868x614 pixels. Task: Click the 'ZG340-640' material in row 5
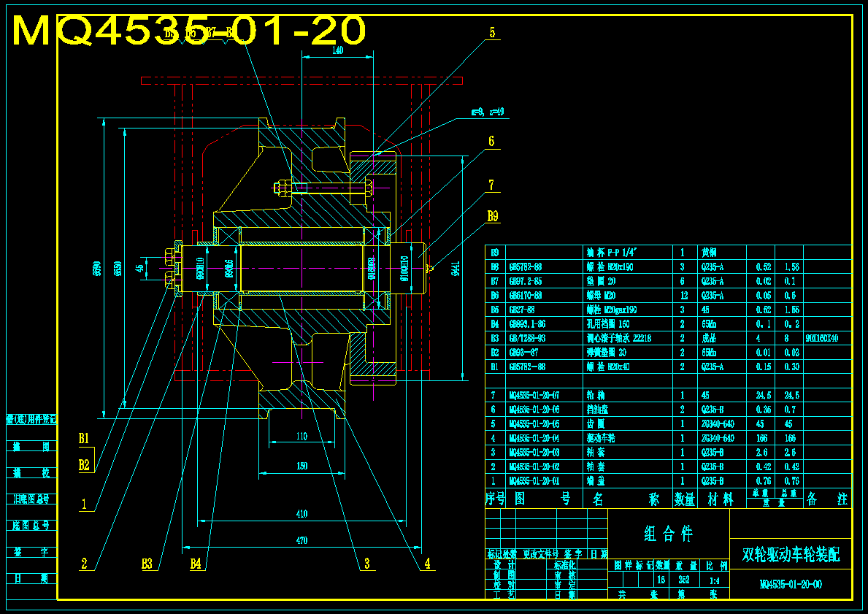[x=718, y=424]
